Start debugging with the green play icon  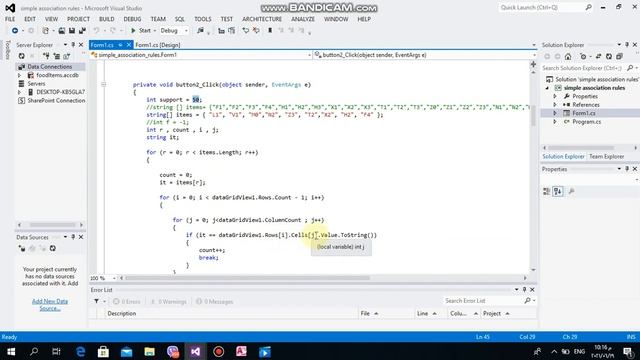coord(133,31)
